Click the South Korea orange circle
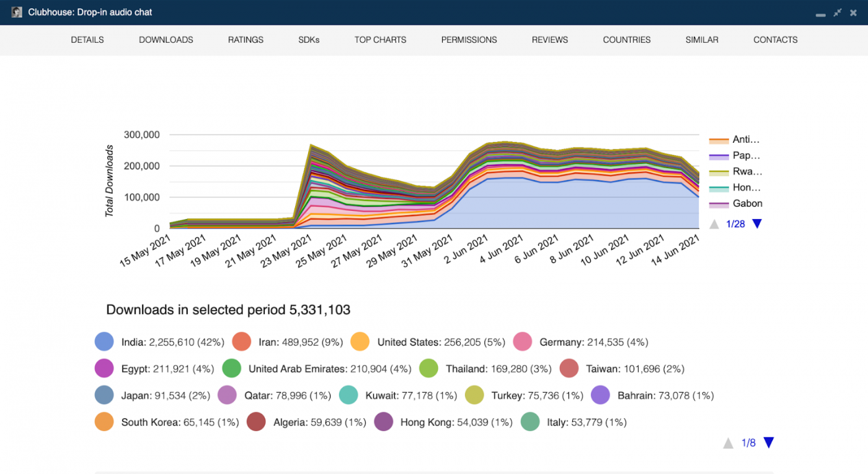The height and width of the screenshot is (474, 868). (104, 422)
